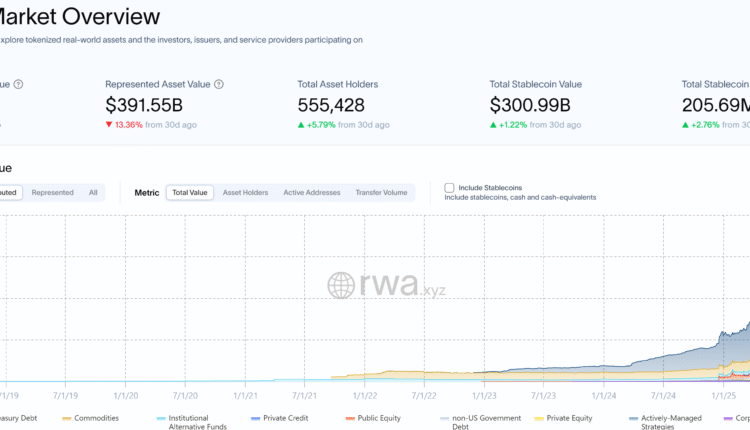This screenshot has width=750, height=430.
Task: Click the Public Equity legend color marker
Action: coord(350,417)
